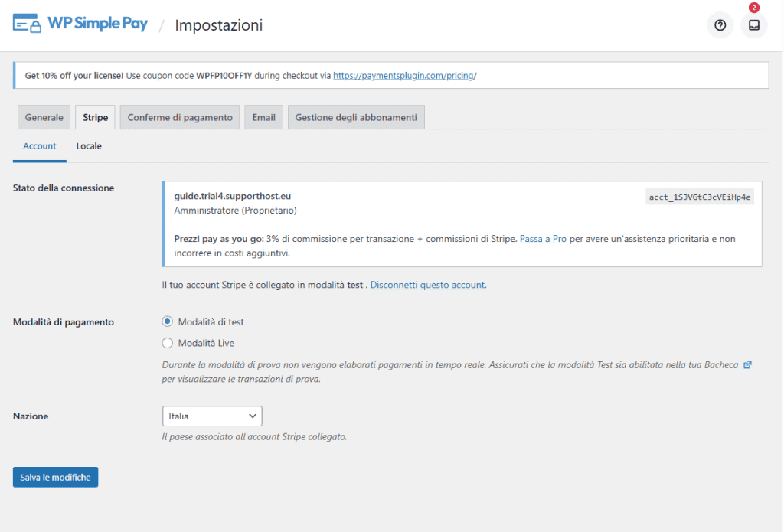Select the Modalità di test radio button
Image resolution: width=784 pixels, height=532 pixels.
coord(167,321)
